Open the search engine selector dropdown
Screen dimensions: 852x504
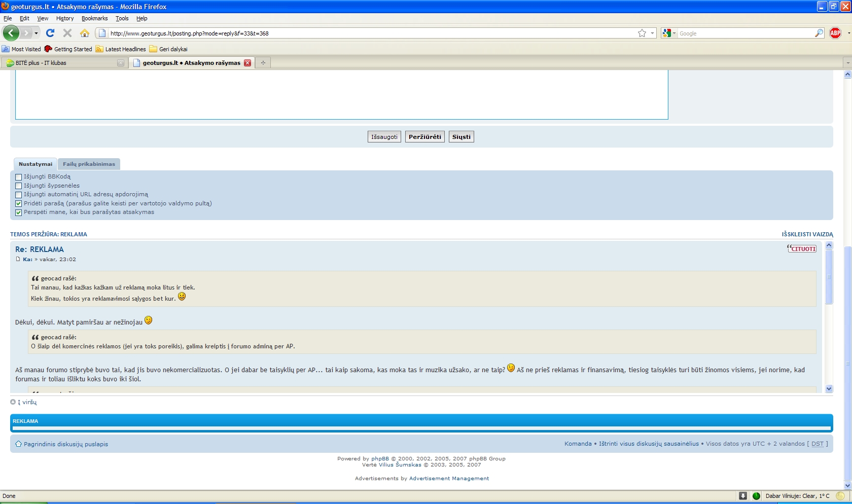pos(674,33)
